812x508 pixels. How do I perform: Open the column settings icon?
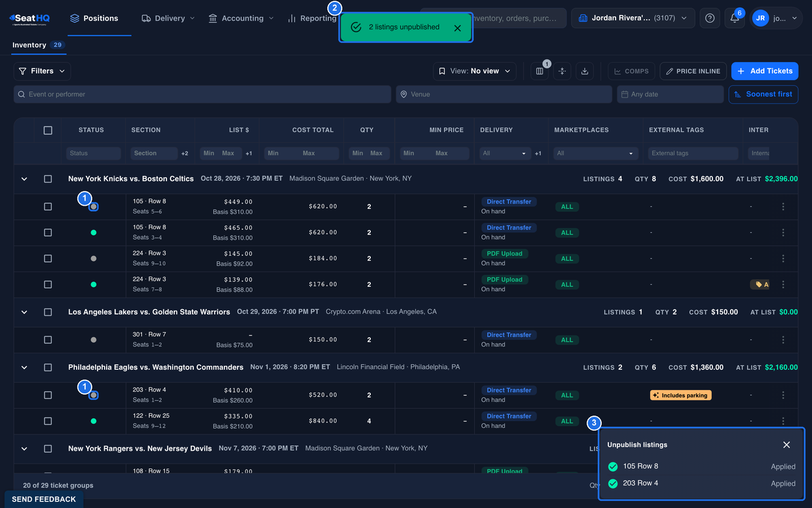(539, 71)
